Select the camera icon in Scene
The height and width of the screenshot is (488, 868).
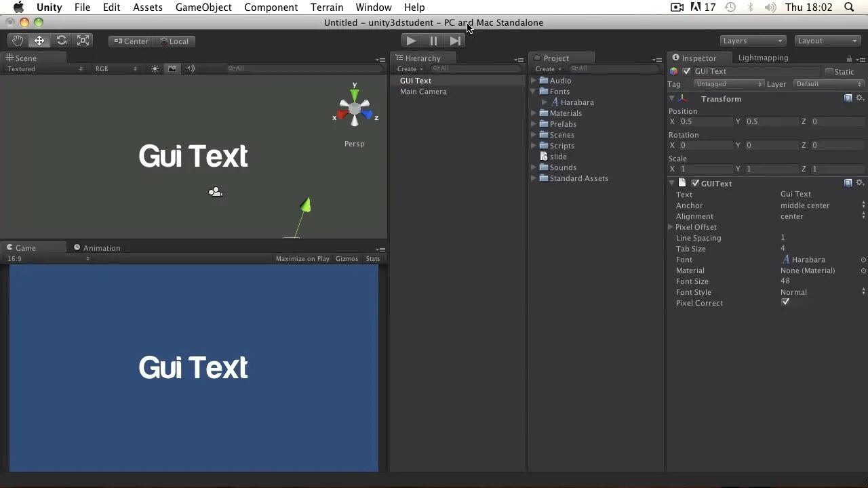point(216,192)
